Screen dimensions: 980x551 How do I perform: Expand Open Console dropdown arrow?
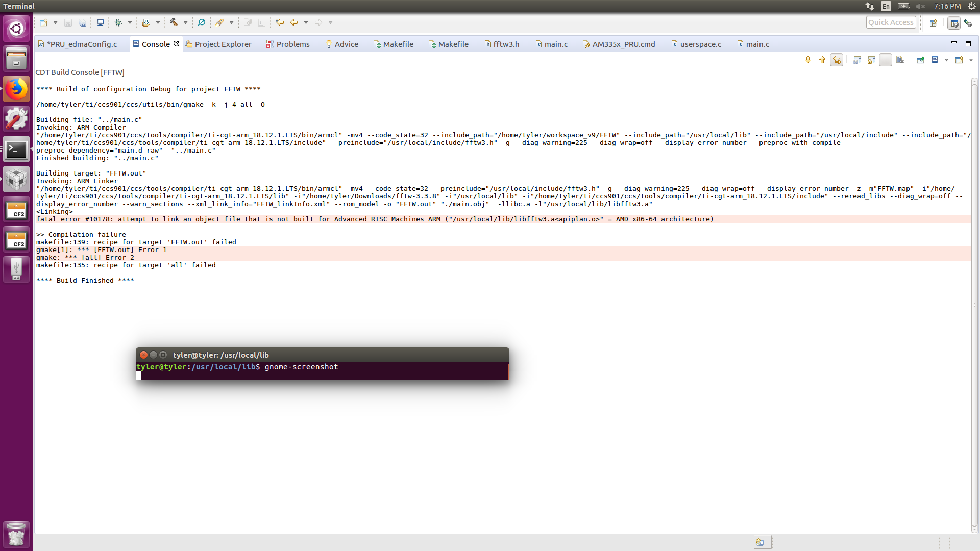point(971,60)
